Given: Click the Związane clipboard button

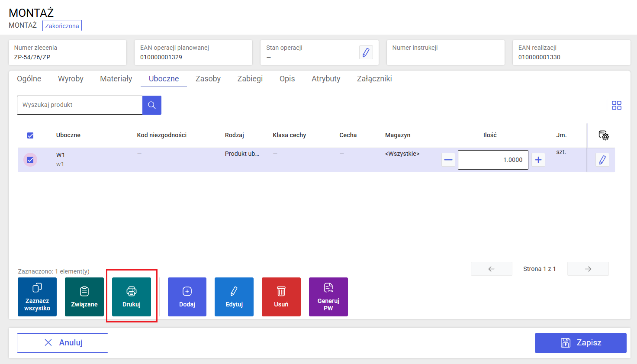Looking at the screenshot, I should (84, 297).
